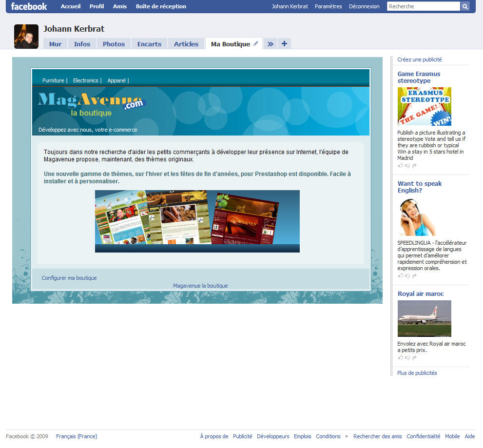Expand more tabs with double chevron

click(270, 44)
